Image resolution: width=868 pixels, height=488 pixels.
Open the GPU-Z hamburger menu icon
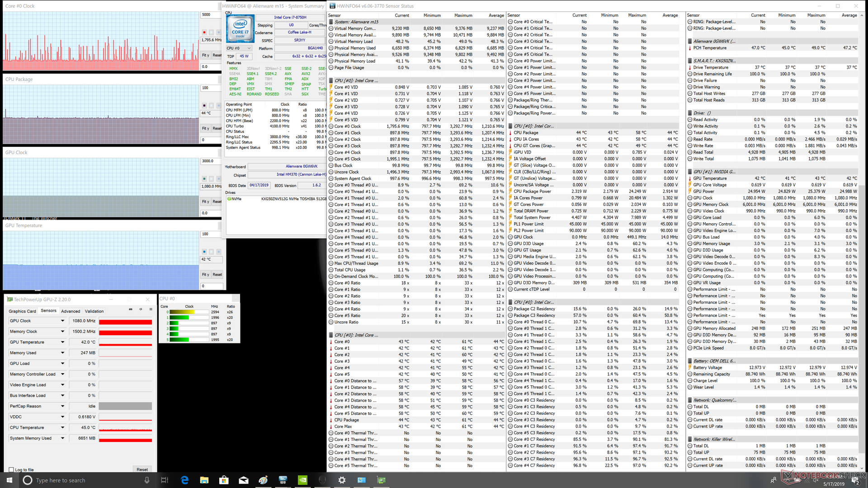point(151,310)
